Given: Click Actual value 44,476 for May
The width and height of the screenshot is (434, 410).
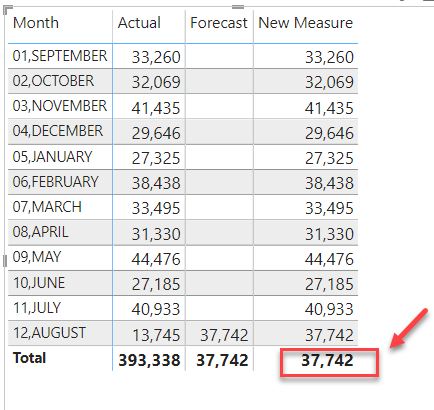Looking at the screenshot, I should coord(156,259).
